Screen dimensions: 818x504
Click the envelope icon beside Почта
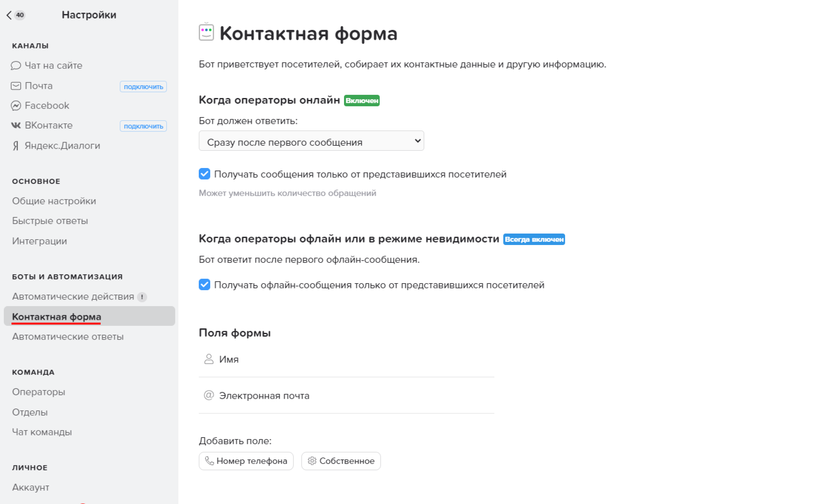click(16, 86)
